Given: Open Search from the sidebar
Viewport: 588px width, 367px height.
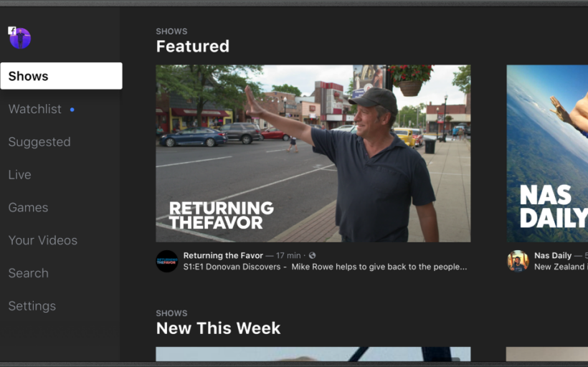Looking at the screenshot, I should (x=29, y=273).
